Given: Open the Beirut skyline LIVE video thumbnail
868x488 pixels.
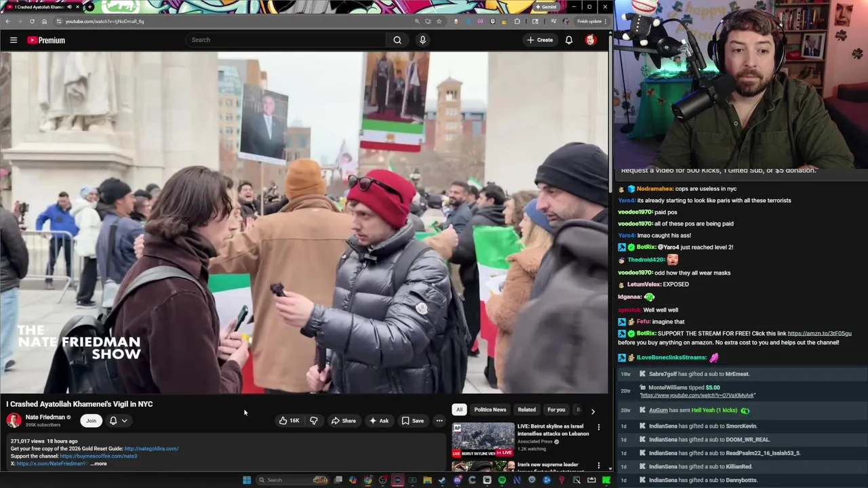Looking at the screenshot, I should tap(484, 440).
